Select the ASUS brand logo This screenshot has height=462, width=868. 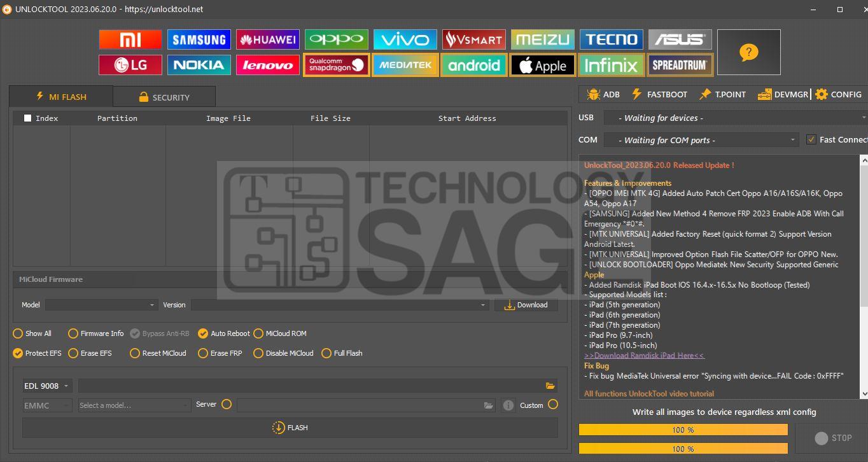point(680,39)
